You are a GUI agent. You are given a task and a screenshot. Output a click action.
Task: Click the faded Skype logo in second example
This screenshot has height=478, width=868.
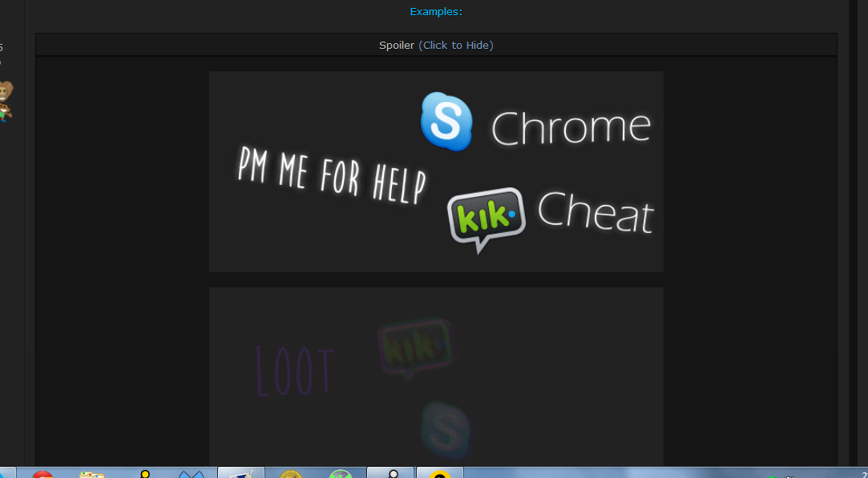click(446, 431)
